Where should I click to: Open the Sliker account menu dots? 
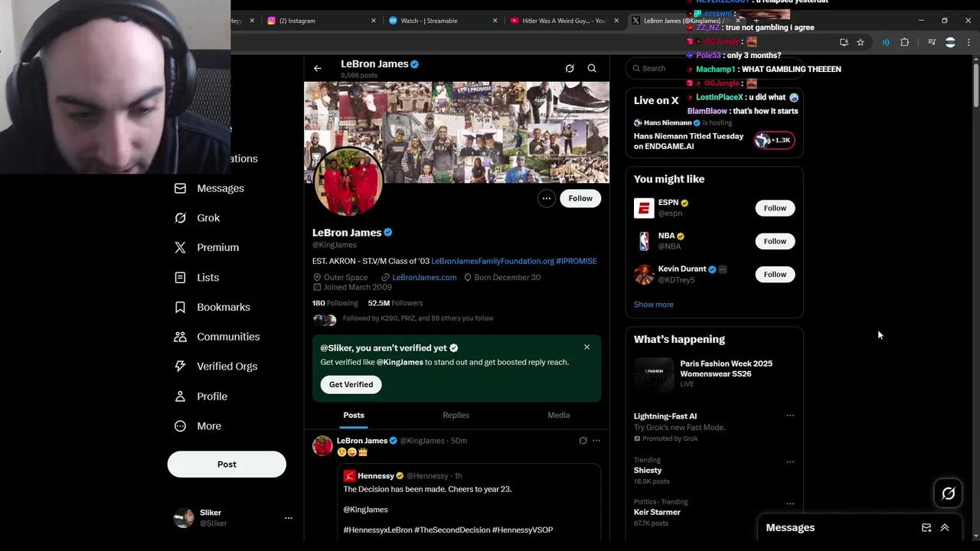pyautogui.click(x=289, y=518)
